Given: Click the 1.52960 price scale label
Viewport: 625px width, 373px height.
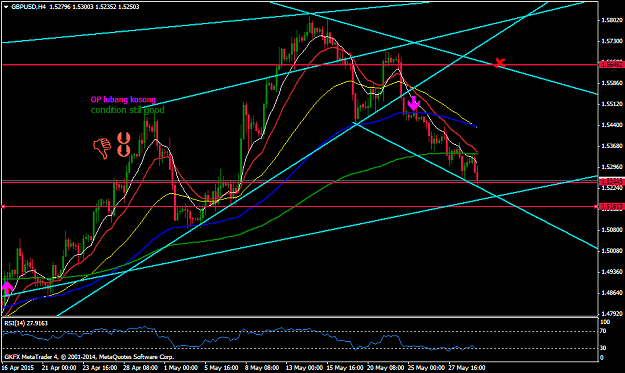Looking at the screenshot, I should coord(611,167).
